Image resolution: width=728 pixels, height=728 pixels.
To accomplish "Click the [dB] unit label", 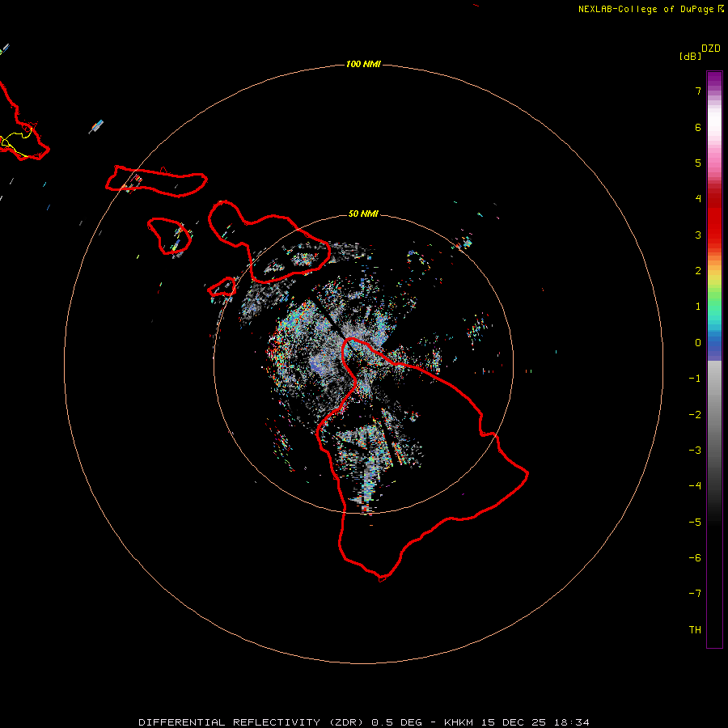I will click(691, 56).
